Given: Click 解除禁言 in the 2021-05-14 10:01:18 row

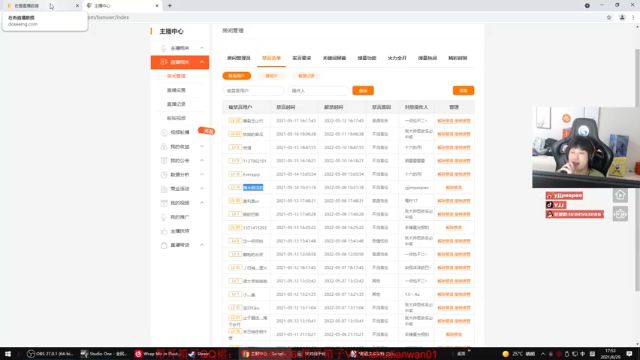Looking at the screenshot, I should pos(454,187).
